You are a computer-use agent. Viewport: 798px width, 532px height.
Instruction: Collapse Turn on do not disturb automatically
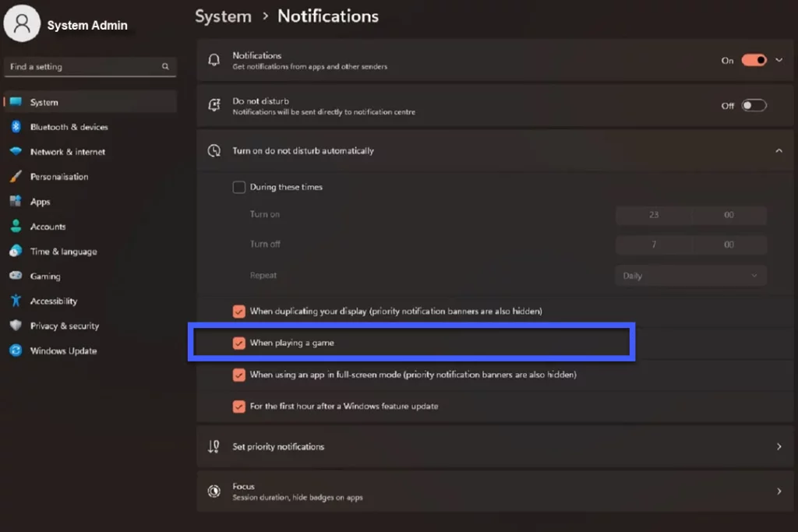[779, 150]
